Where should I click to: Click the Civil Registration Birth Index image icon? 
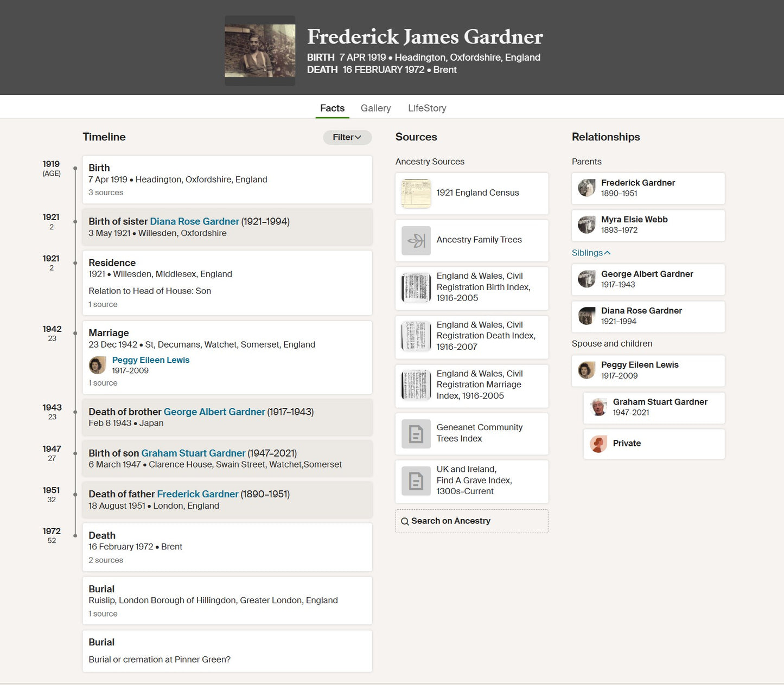(416, 287)
